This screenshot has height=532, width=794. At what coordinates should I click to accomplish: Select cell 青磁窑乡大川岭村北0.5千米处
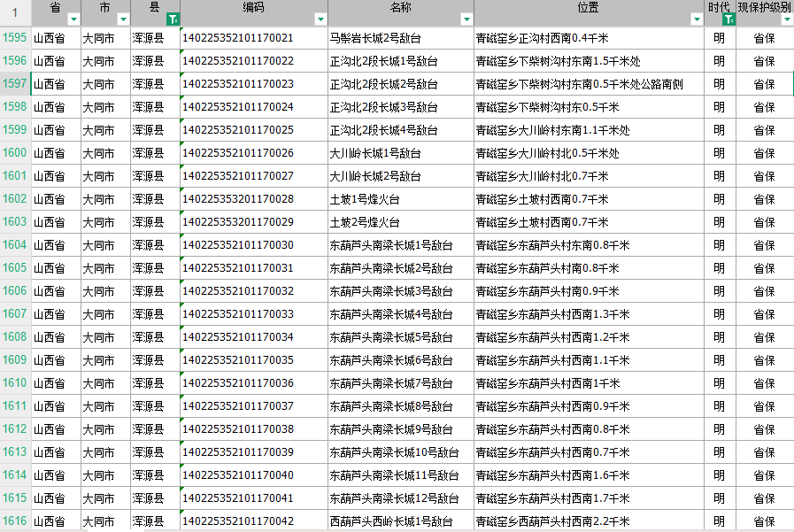(589, 153)
